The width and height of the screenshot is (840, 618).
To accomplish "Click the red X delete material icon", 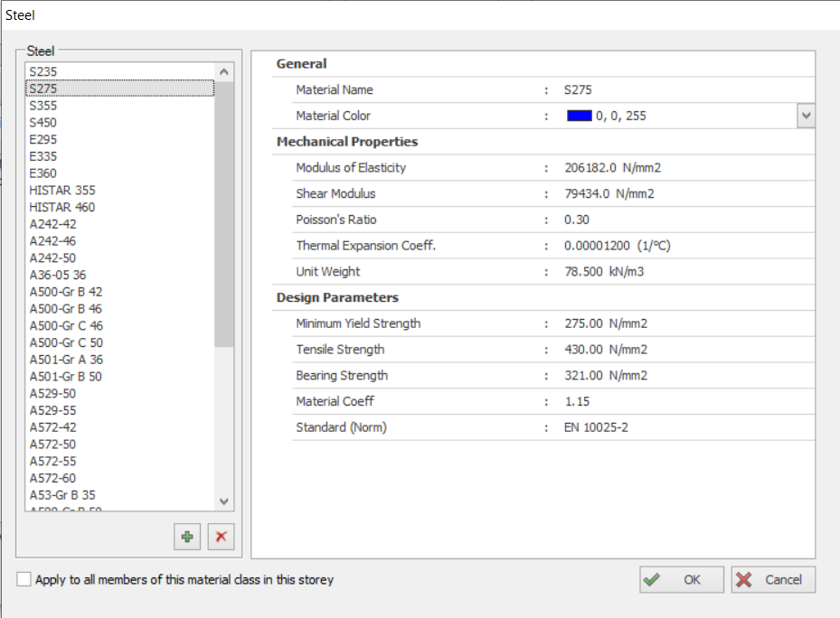I will click(x=221, y=537).
